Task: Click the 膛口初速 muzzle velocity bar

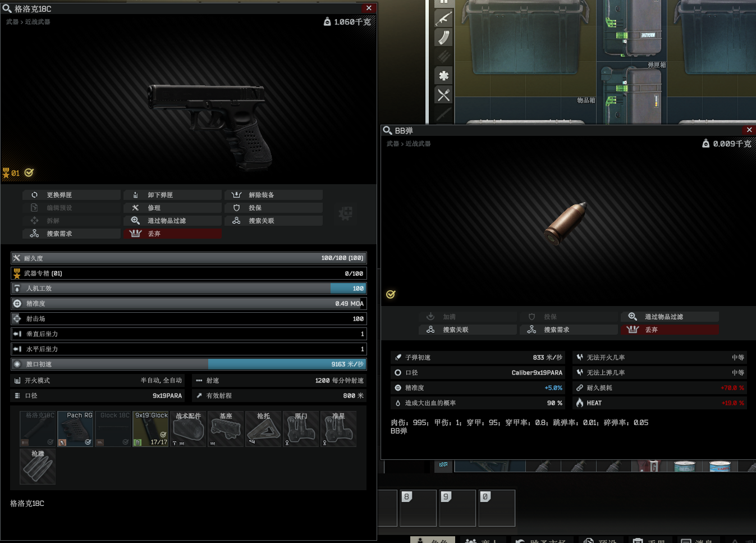Action: click(x=189, y=364)
